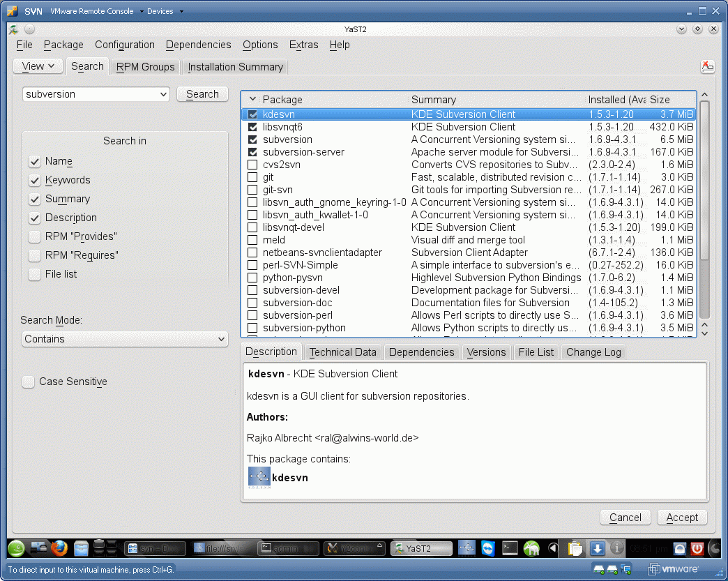Click the YaST2 title bar window icon

point(13,29)
